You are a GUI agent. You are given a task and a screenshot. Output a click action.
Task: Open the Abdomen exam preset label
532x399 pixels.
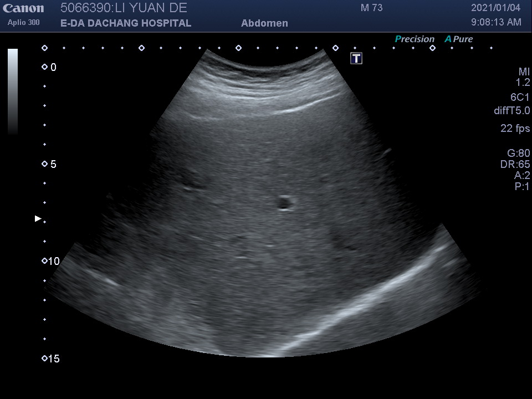point(264,23)
